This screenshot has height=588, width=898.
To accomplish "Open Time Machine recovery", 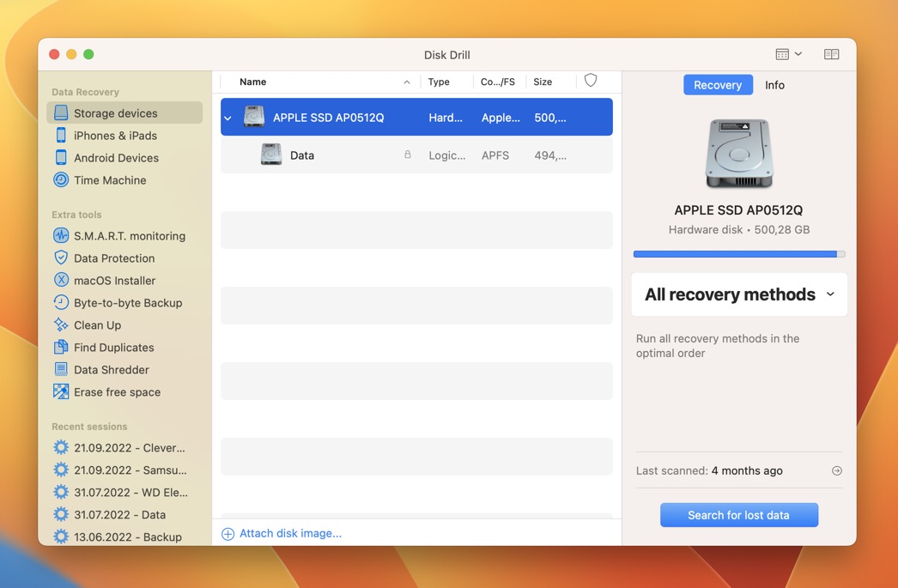I will pos(109,179).
